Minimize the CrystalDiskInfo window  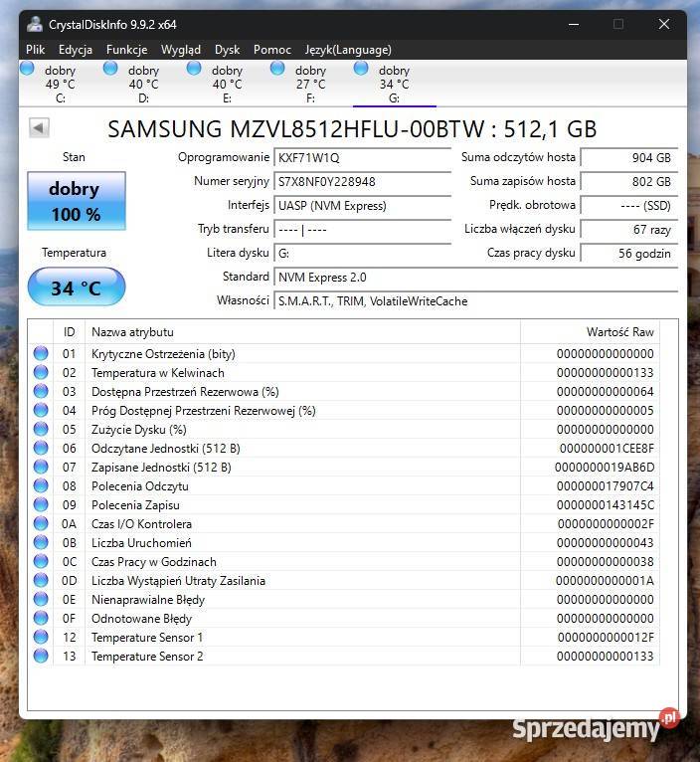tap(574, 24)
